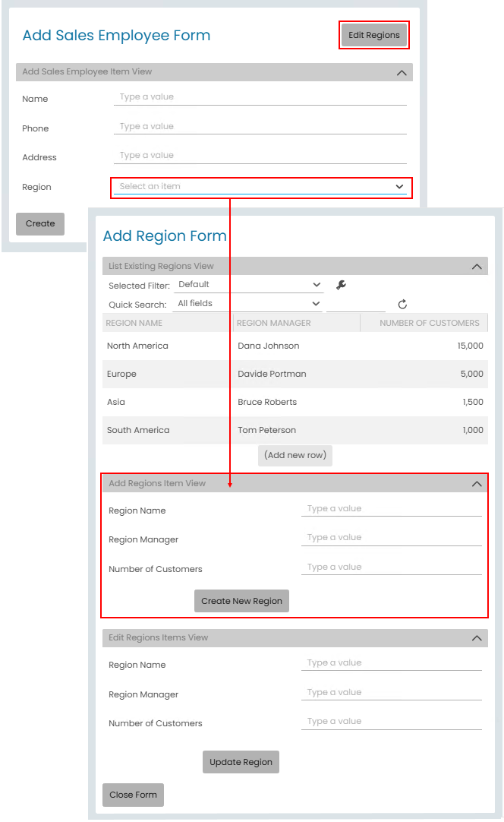Click the Add new row button

296,455
